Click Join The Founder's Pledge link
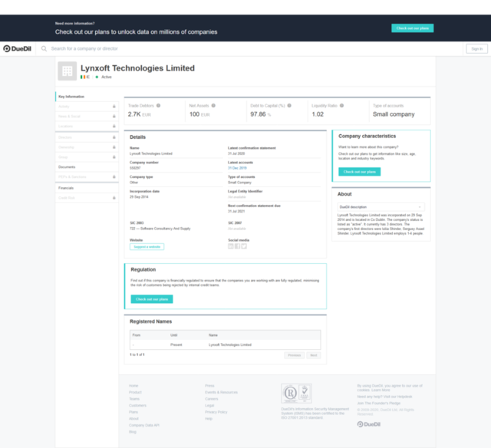The height and width of the screenshot is (448, 491). pyautogui.click(x=379, y=404)
